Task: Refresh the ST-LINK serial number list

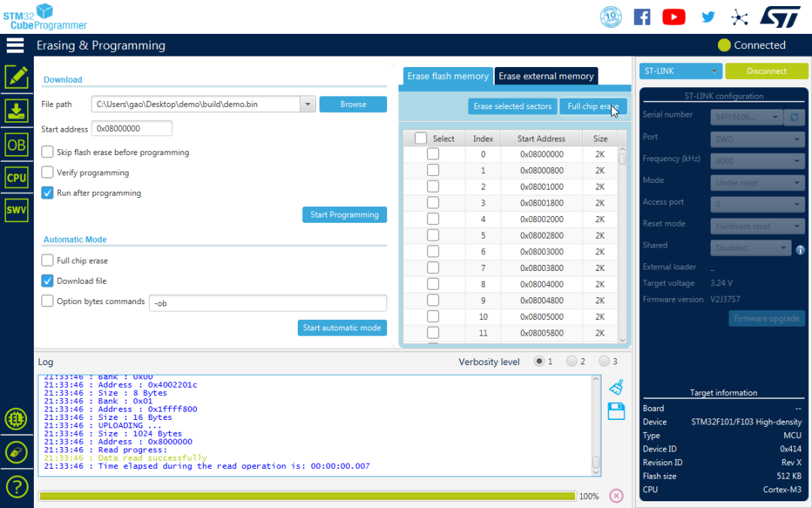Action: [794, 117]
